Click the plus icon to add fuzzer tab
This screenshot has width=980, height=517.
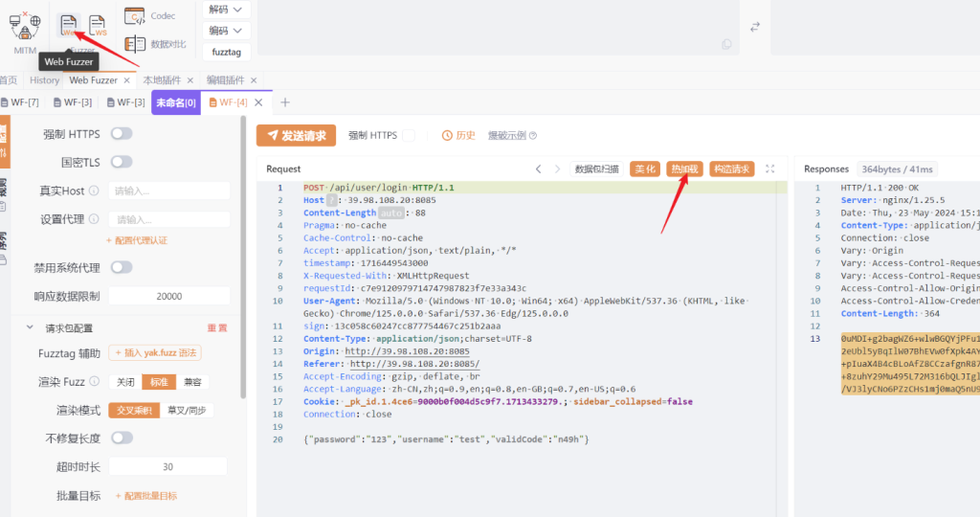tap(284, 102)
